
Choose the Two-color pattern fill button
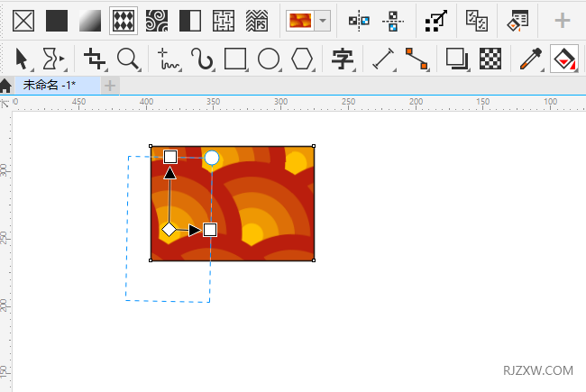[190, 21]
